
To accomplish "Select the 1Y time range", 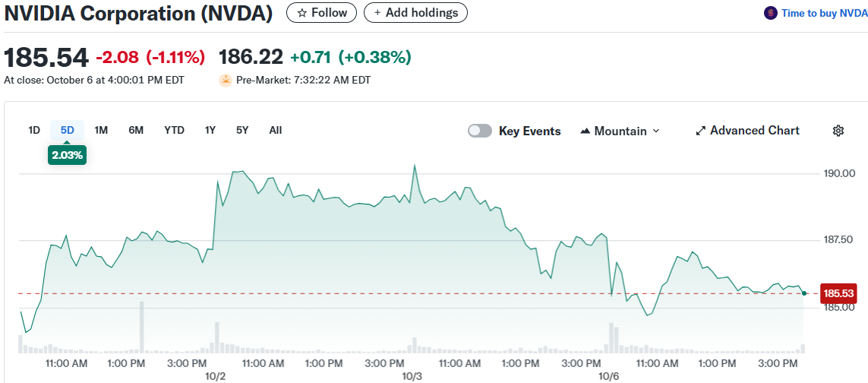I will (x=210, y=130).
